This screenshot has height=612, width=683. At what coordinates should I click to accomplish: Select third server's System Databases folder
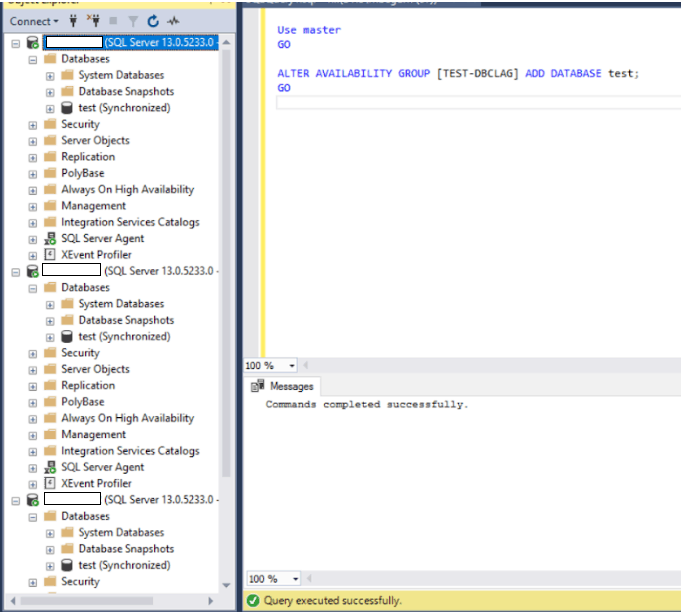pos(121,532)
